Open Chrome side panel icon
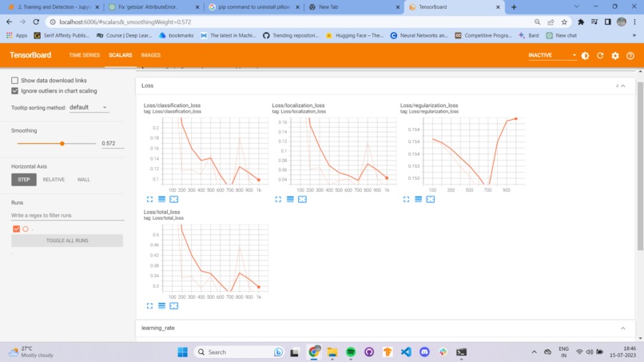 pyautogui.click(x=608, y=22)
